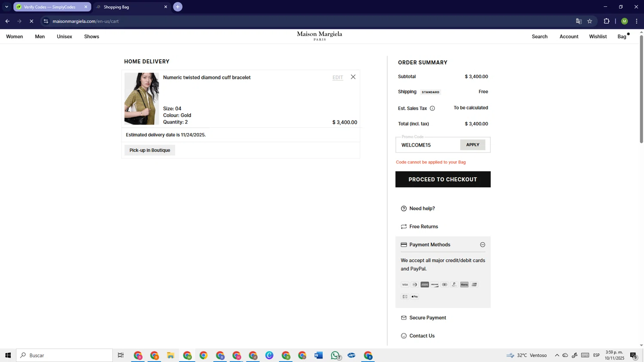The width and height of the screenshot is (644, 362).
Task: Click the American Express payment icon
Action: click(425, 285)
